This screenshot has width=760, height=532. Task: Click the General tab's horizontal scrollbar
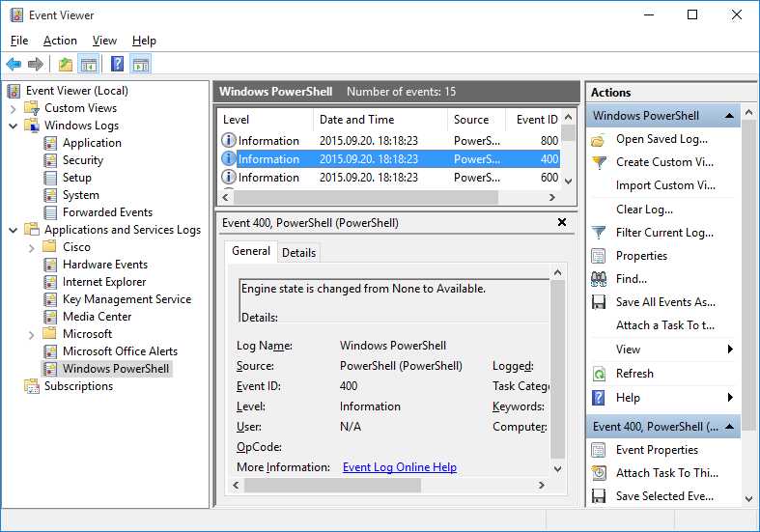(332, 485)
